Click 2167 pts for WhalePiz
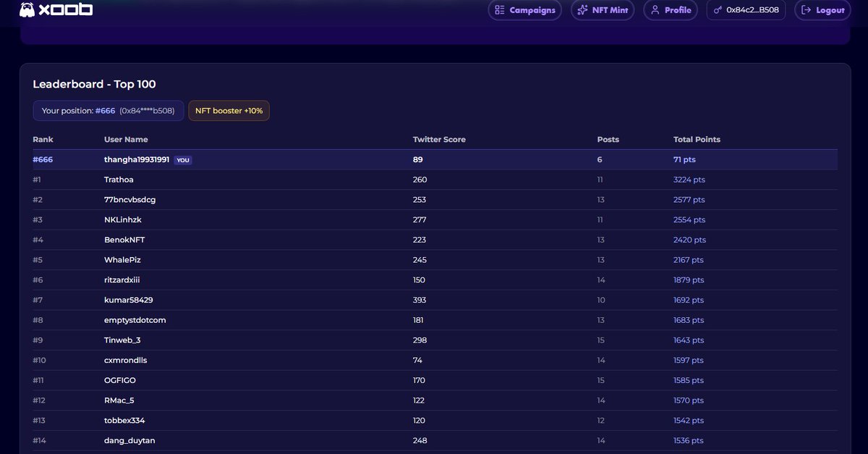868x454 pixels. coord(689,260)
